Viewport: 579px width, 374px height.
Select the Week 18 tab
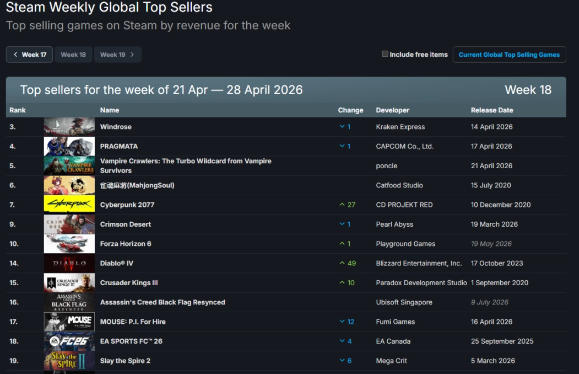pos(73,55)
